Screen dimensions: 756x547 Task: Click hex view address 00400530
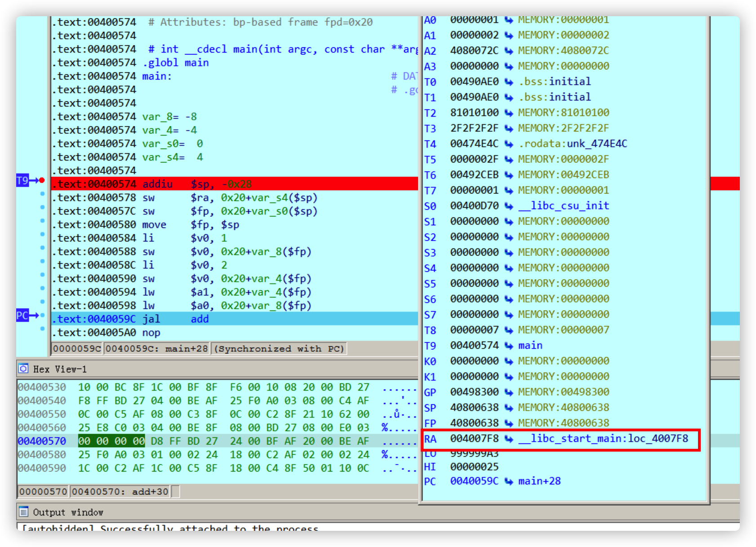42,387
